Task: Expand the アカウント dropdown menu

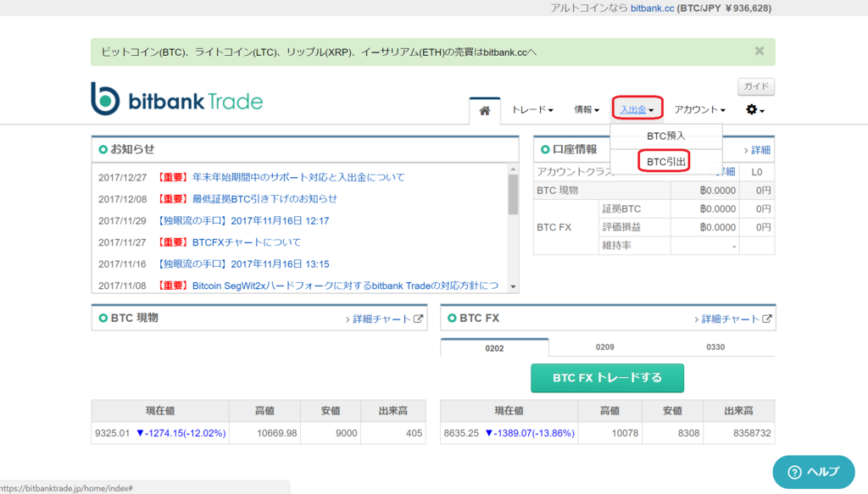Action: coord(699,109)
